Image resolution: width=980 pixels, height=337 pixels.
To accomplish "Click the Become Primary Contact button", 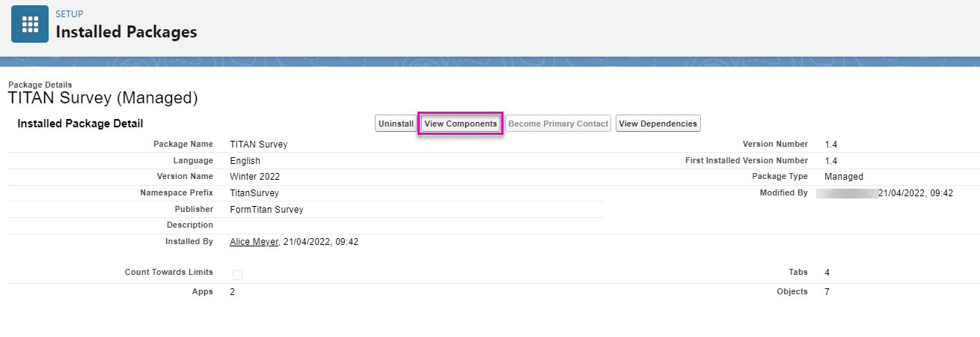I will (x=558, y=124).
